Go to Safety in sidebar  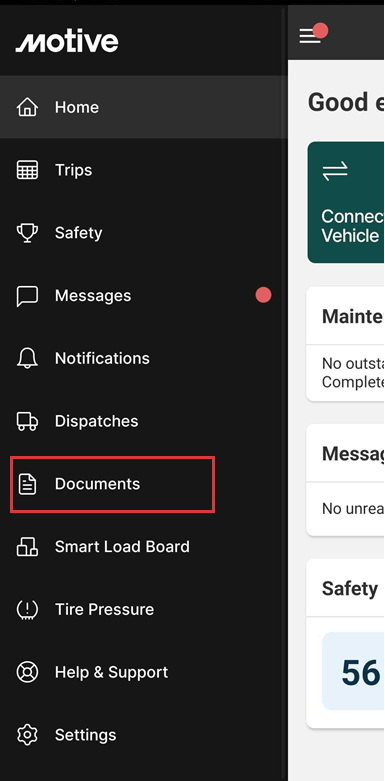coord(143,233)
